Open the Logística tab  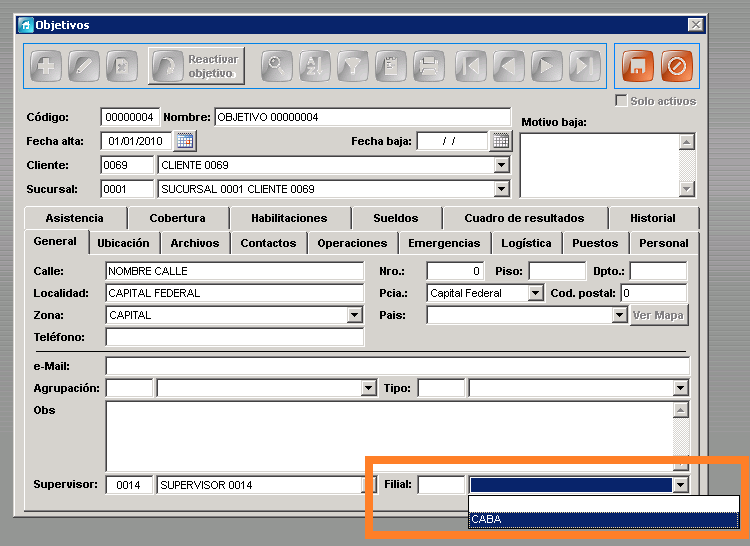click(x=526, y=243)
